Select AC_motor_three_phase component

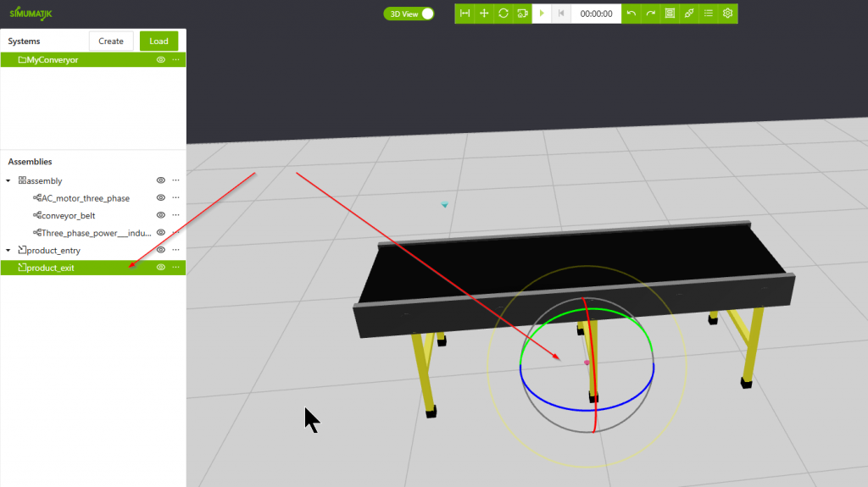tap(86, 198)
